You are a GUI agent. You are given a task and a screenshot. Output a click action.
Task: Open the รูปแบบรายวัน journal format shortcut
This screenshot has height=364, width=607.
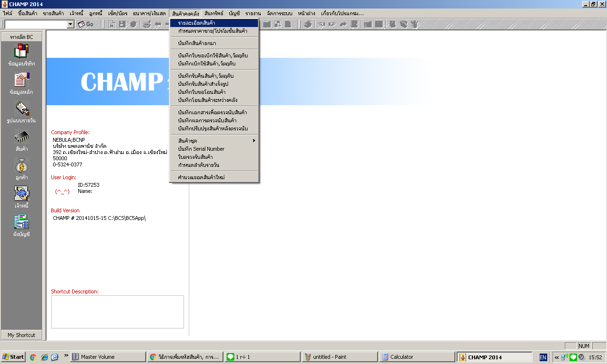pos(21,111)
